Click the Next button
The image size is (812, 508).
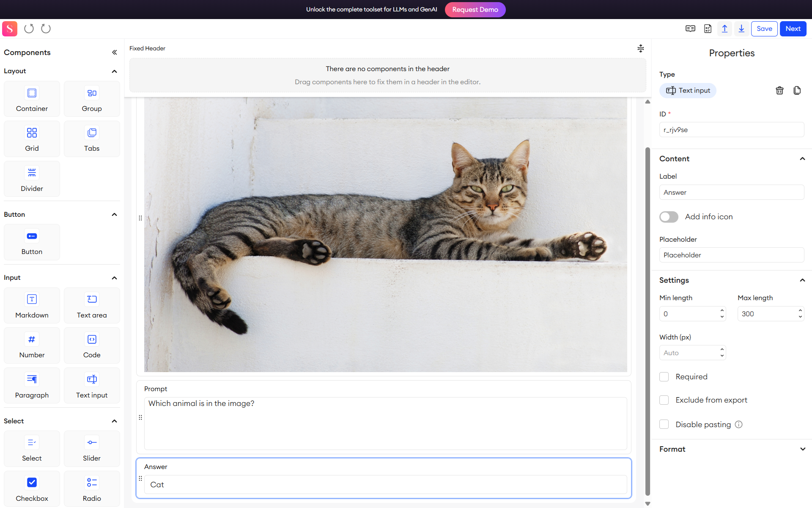coord(793,29)
